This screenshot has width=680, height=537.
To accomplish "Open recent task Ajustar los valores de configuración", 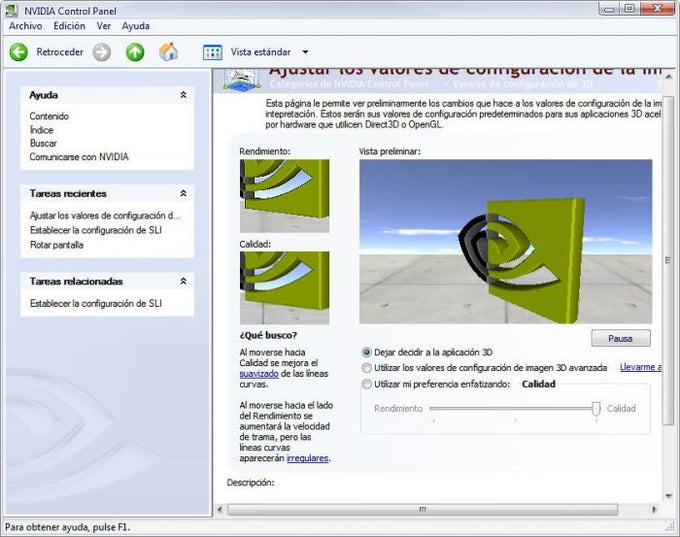I will click(105, 216).
